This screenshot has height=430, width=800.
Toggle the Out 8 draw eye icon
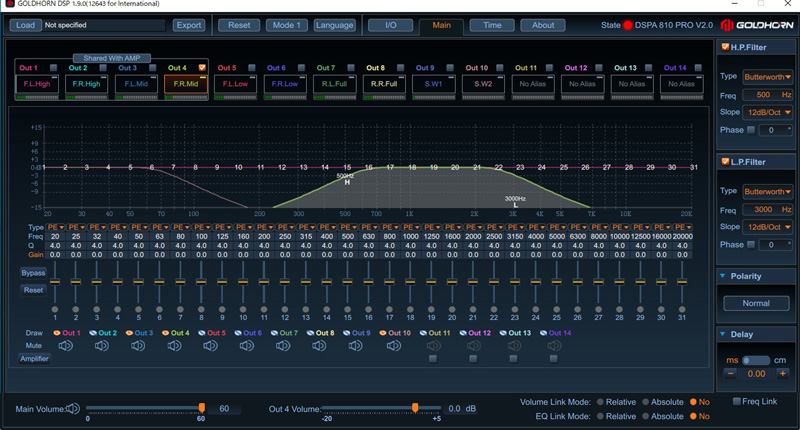309,333
